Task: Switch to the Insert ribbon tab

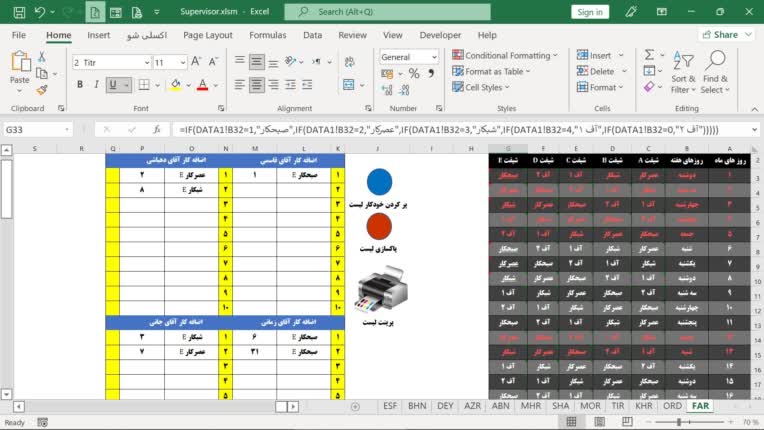Action: (98, 35)
